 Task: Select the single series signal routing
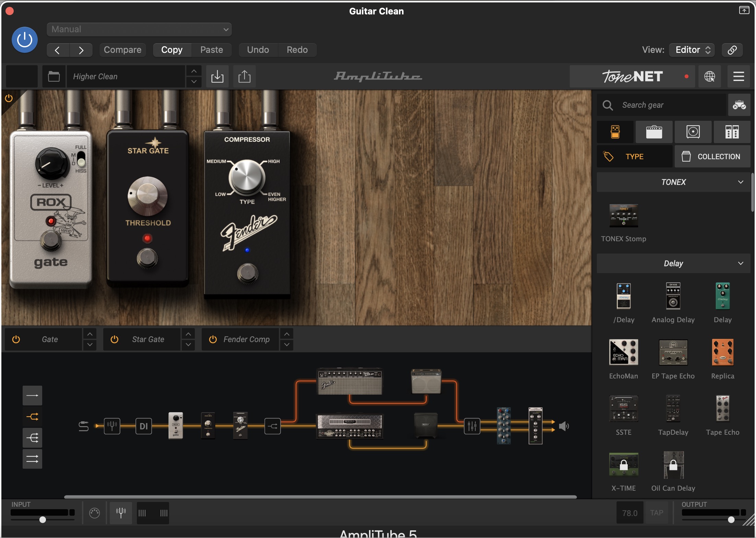click(x=32, y=396)
